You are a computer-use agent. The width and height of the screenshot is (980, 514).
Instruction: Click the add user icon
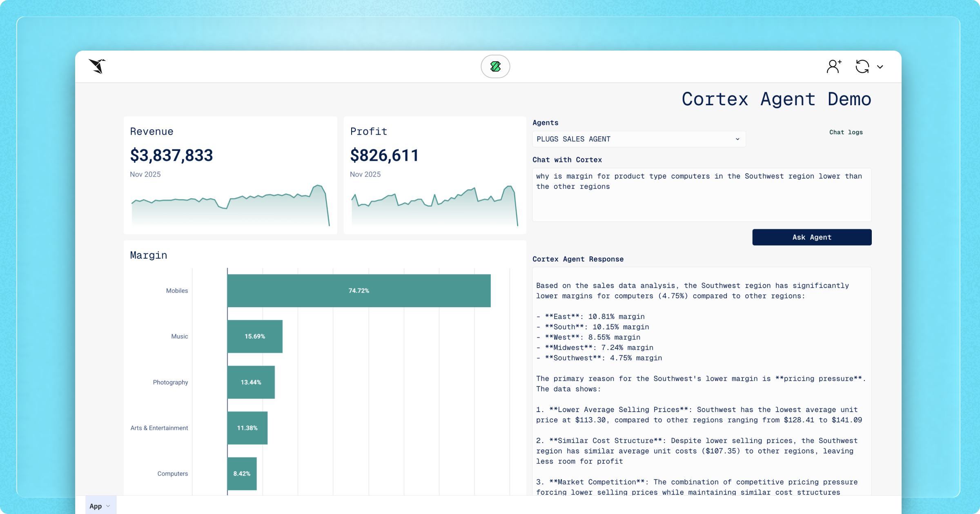coord(833,66)
